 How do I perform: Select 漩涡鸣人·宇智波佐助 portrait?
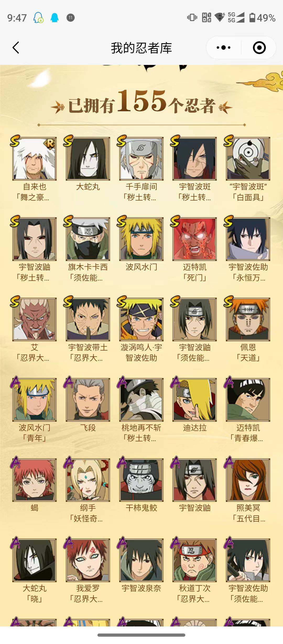[x=141, y=319]
